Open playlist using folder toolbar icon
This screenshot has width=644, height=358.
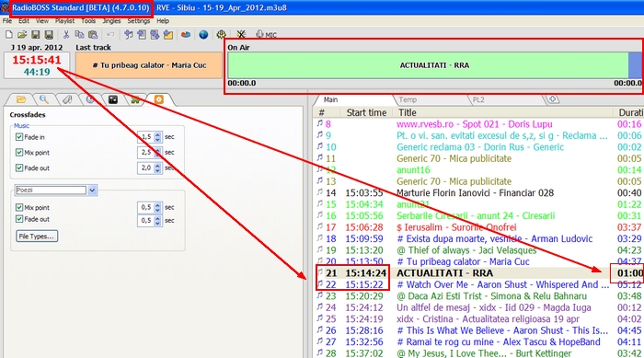pyautogui.click(x=22, y=35)
